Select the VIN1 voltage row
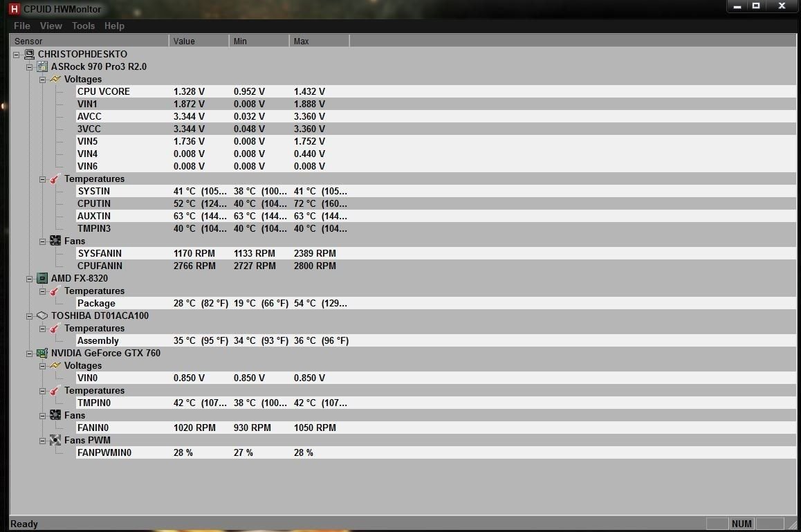Viewport: 801px width, 532px height. [x=436, y=104]
